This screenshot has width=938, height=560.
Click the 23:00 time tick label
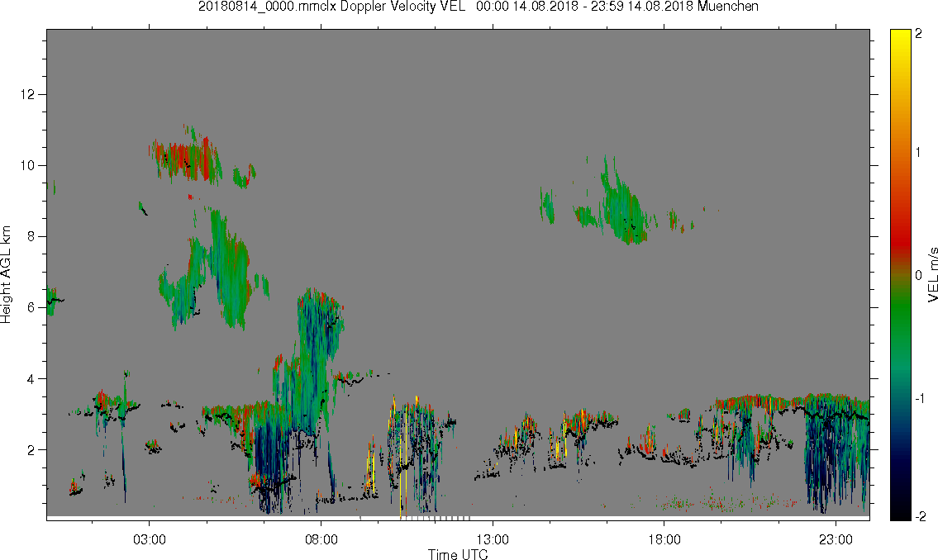(836, 539)
